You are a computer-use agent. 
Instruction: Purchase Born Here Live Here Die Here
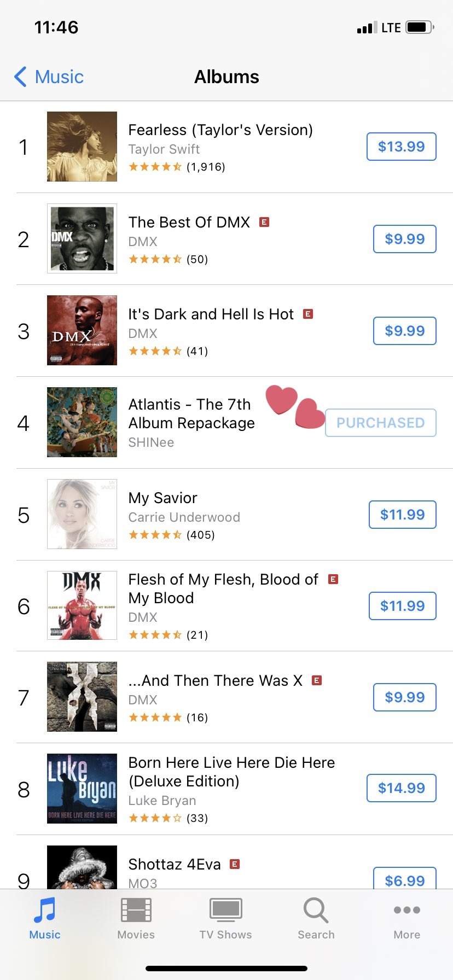(x=401, y=788)
